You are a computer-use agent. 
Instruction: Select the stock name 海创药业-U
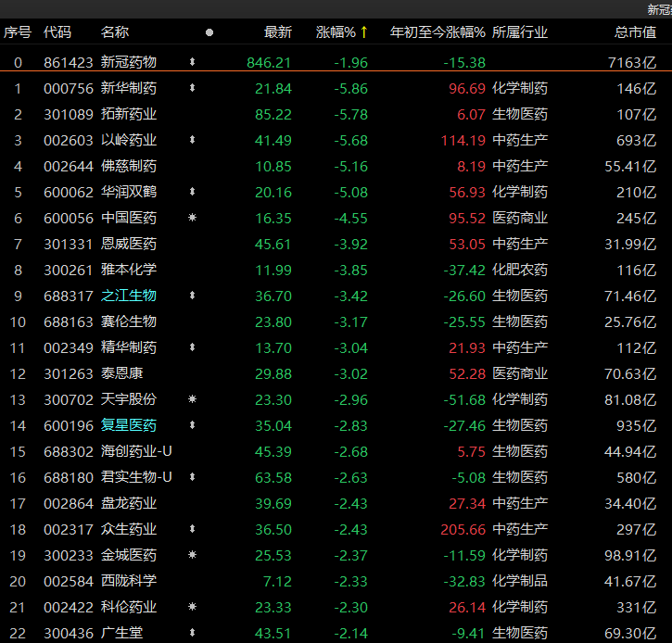pos(136,451)
